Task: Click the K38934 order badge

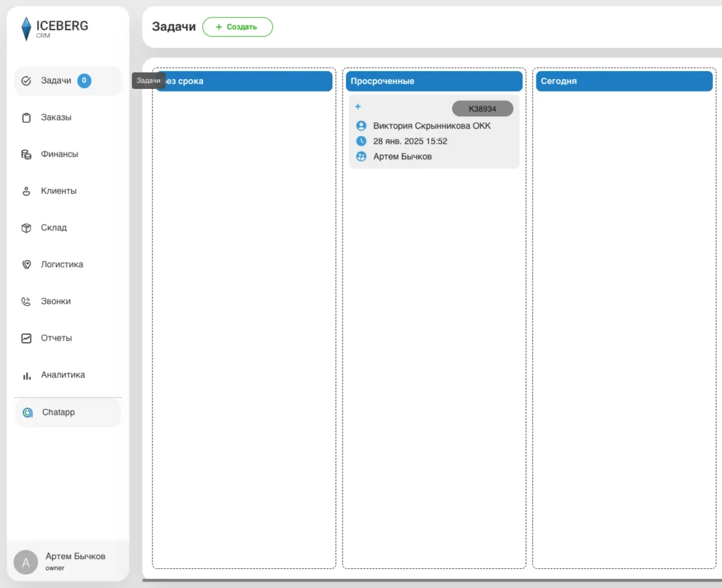Action: click(482, 109)
